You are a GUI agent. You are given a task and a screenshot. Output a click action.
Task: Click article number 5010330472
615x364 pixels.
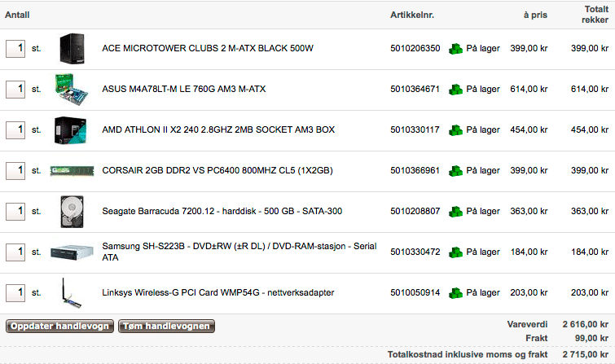(415, 252)
